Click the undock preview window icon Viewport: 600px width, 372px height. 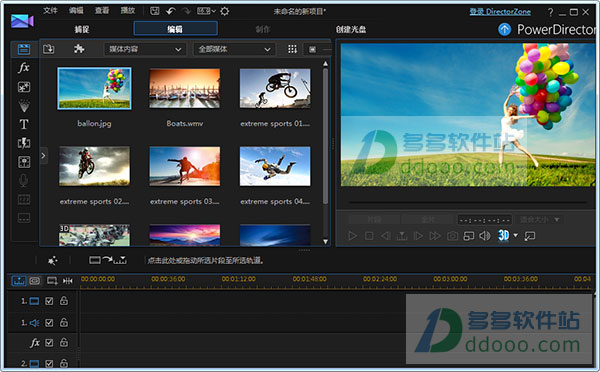[530, 236]
